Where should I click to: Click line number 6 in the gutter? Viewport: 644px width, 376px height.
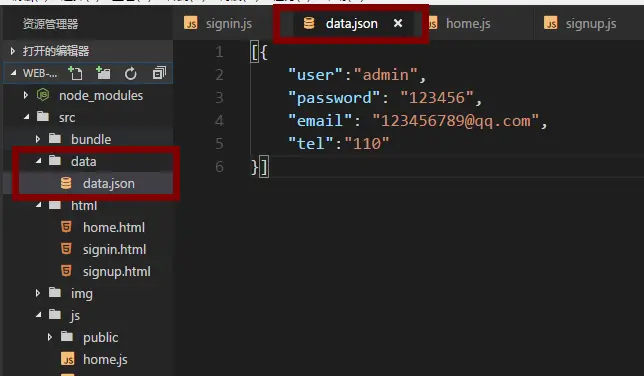[219, 167]
